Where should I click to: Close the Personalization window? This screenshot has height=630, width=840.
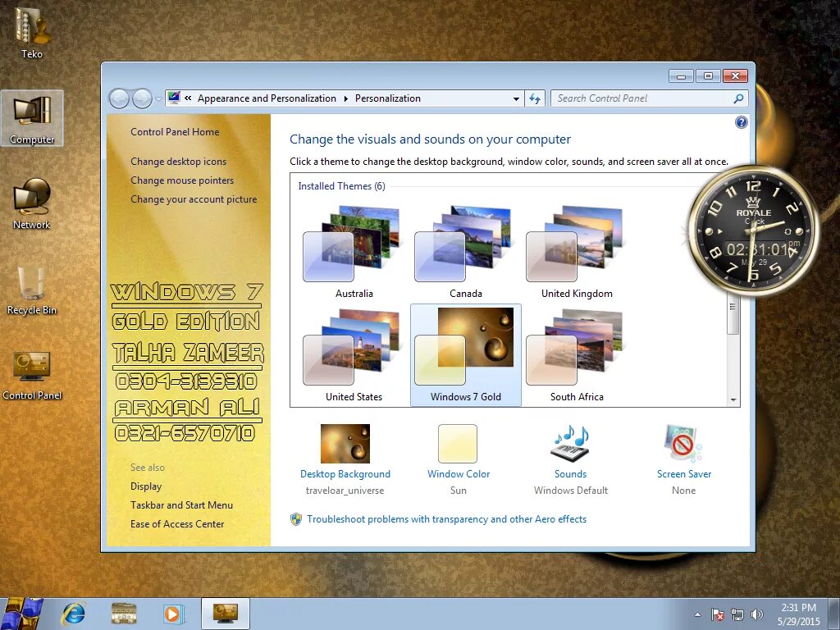(735, 76)
